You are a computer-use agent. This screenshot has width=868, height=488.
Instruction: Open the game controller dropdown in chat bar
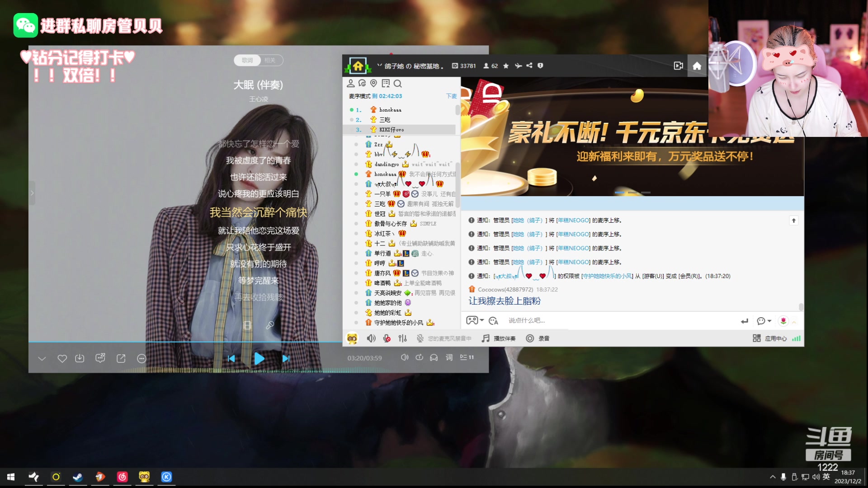point(475,320)
